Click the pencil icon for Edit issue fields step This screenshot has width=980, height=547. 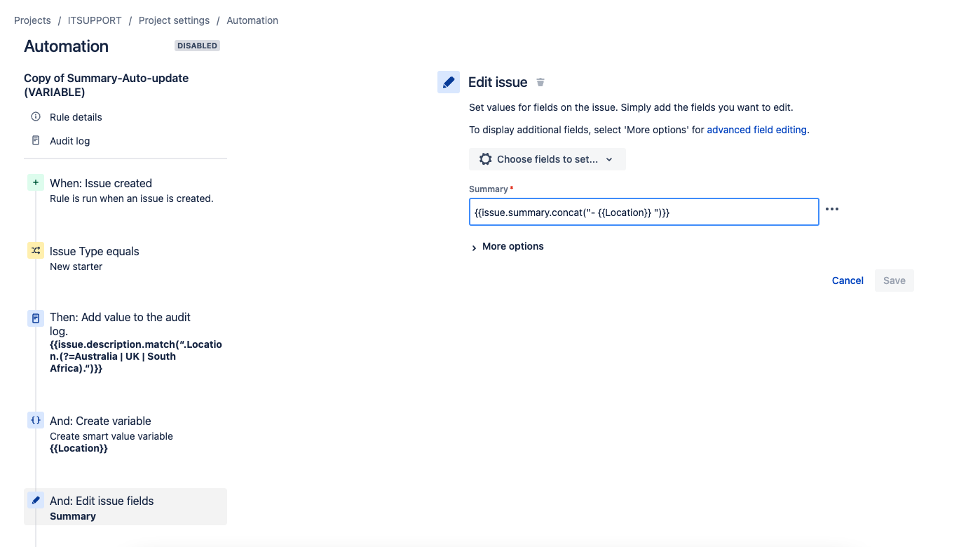[36, 500]
